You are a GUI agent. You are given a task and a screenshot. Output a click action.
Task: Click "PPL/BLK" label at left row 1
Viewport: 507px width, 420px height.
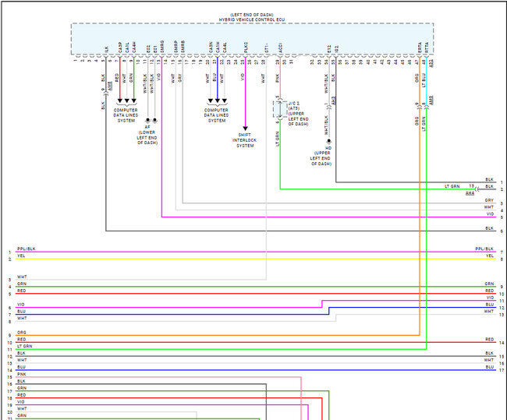click(27, 249)
